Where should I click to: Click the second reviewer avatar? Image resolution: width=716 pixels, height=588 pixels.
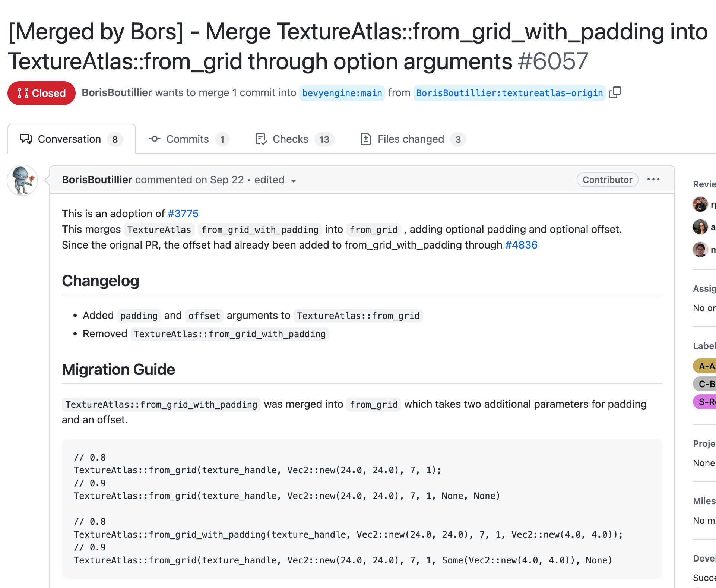click(700, 227)
